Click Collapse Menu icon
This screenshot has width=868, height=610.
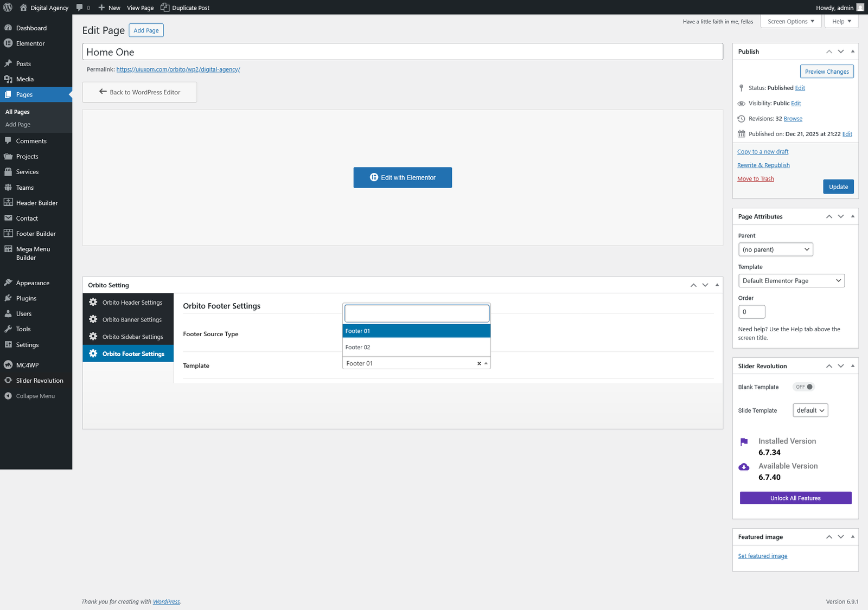pos(8,396)
